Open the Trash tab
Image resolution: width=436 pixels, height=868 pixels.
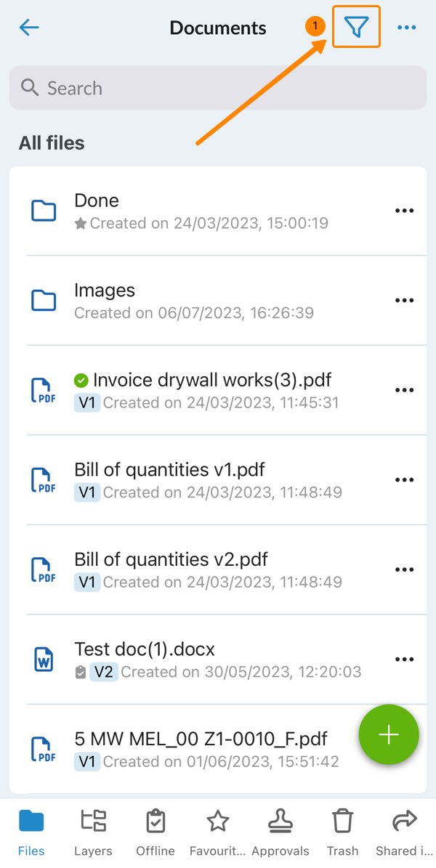342,832
